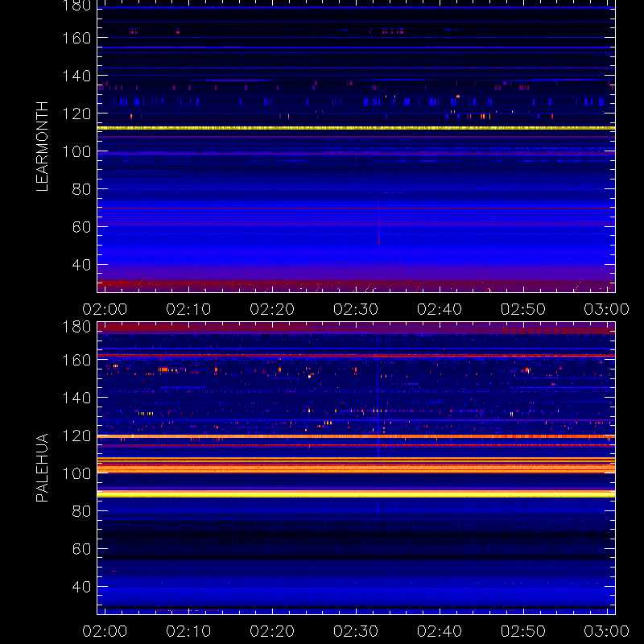The width and height of the screenshot is (644, 644).
Task: Click the 03:00 time label under Learmonth plot
Action: tap(607, 309)
